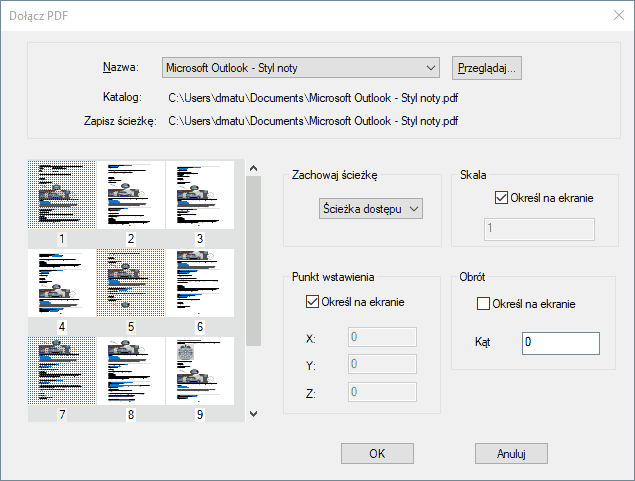Open the Ścieżka dostępu path dropdown
This screenshot has width=635, height=481.
(x=371, y=209)
